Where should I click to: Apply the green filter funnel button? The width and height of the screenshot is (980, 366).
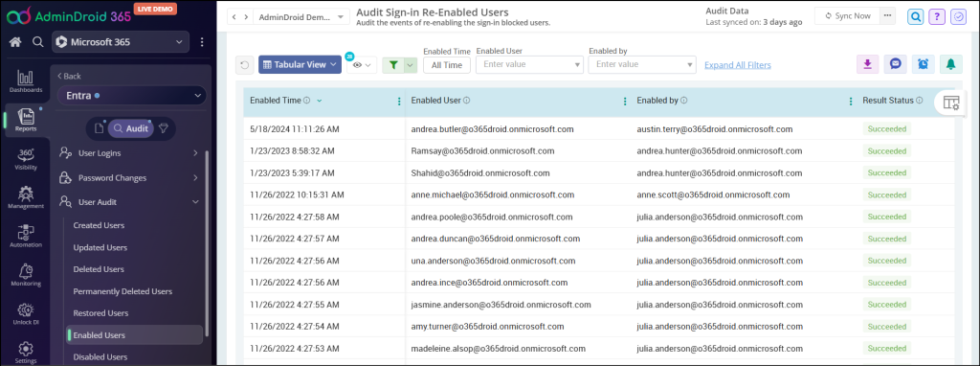click(x=393, y=64)
